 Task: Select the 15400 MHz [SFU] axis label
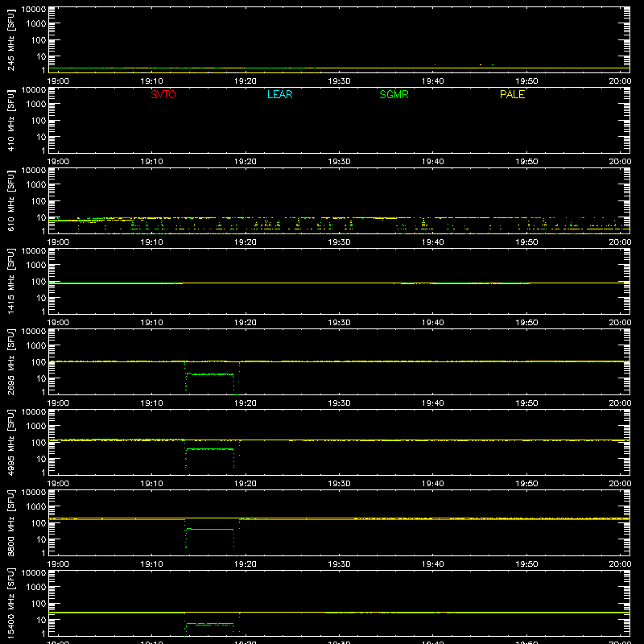coord(11,603)
